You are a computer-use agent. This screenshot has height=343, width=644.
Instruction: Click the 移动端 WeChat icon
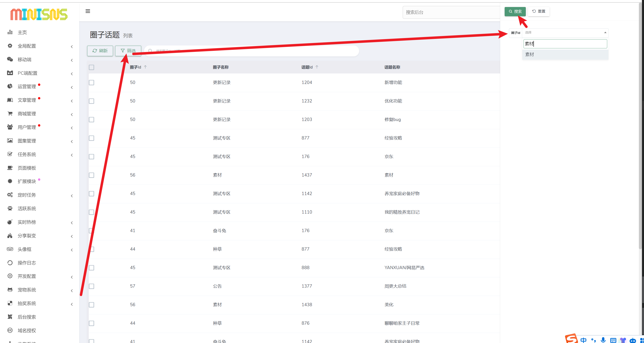pyautogui.click(x=10, y=59)
